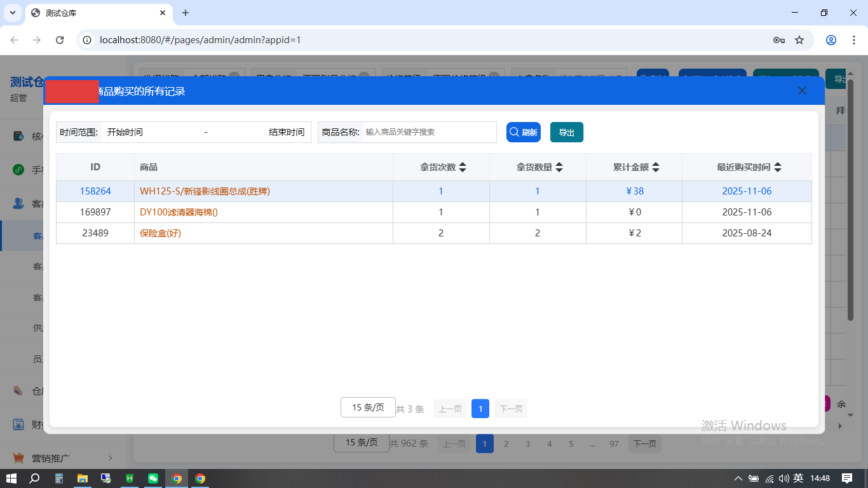The image size is (868, 488).
Task: Toggle sorting on the 累计金额 column
Action: (655, 166)
